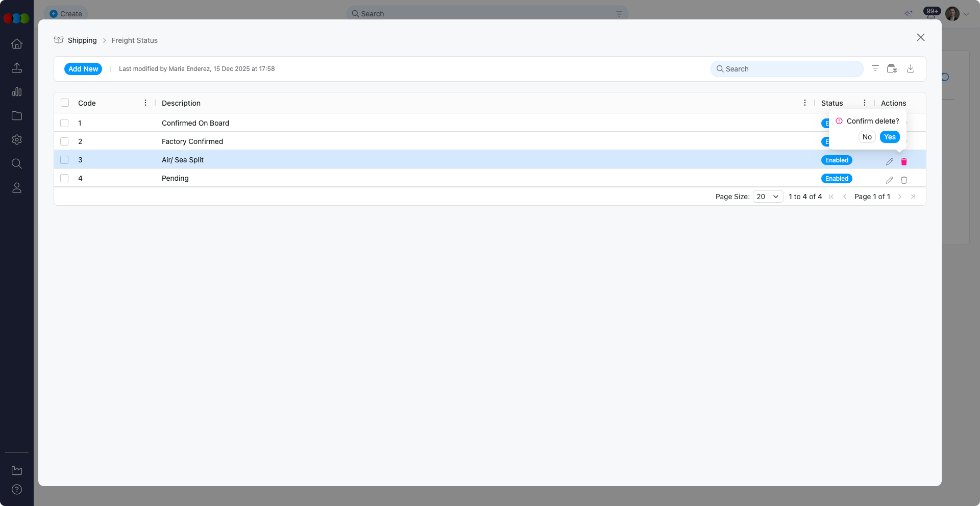Open the home icon in sidebar
The height and width of the screenshot is (506, 980).
click(17, 44)
